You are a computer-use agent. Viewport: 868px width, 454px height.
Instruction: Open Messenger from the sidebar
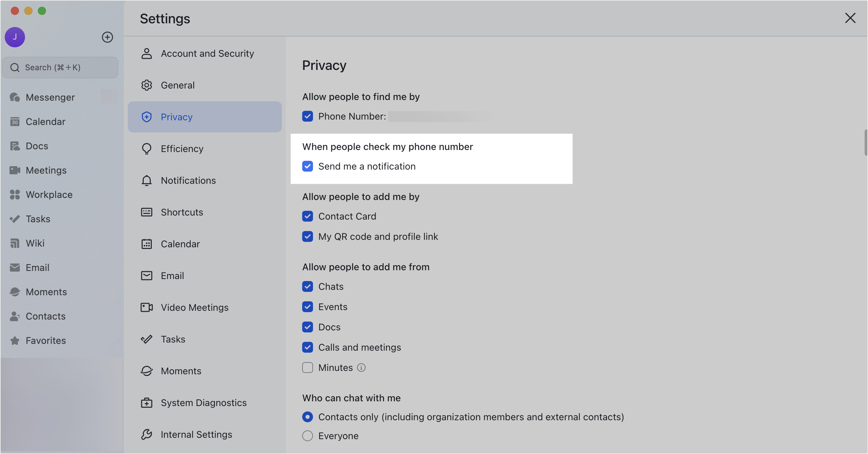click(50, 97)
